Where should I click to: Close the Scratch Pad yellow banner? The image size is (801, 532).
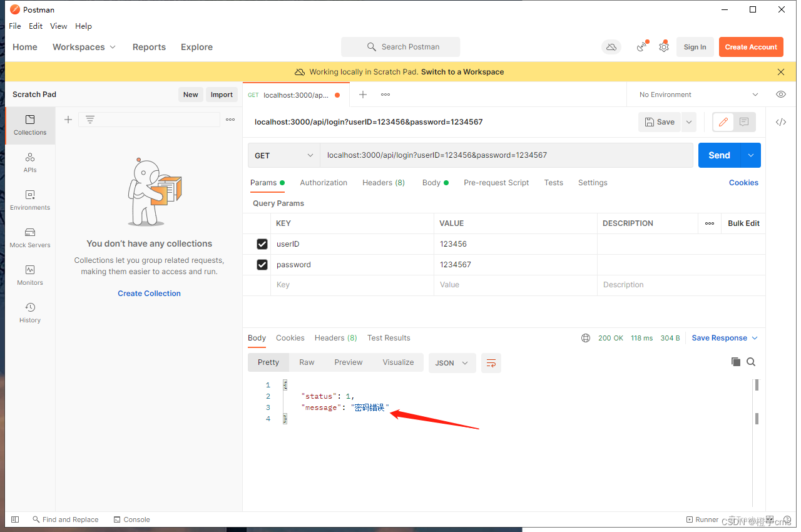click(x=781, y=72)
